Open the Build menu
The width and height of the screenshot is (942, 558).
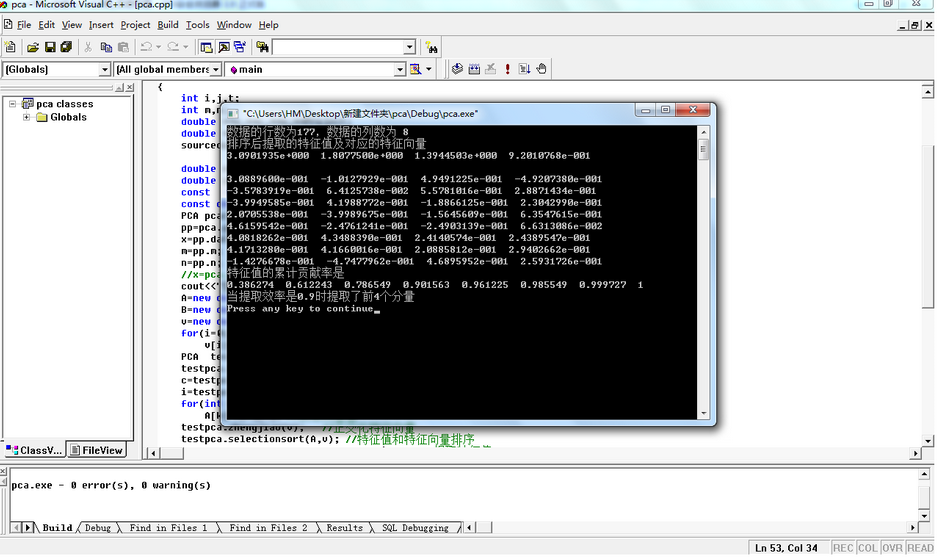(168, 25)
